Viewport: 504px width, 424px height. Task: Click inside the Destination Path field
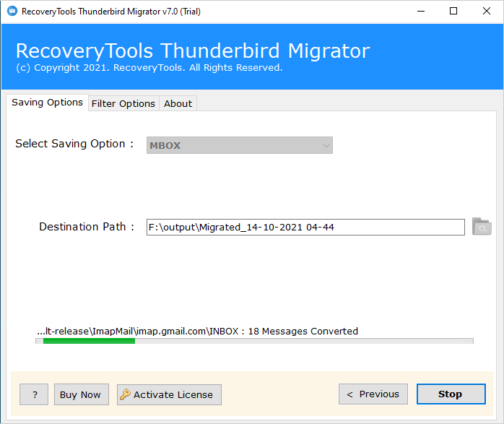pos(305,228)
